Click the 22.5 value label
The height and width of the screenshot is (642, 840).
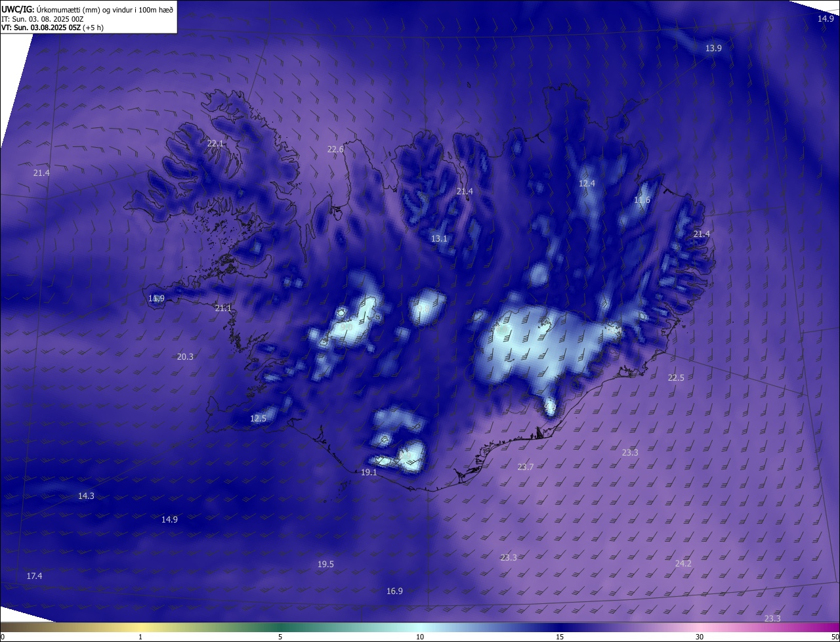(x=676, y=378)
